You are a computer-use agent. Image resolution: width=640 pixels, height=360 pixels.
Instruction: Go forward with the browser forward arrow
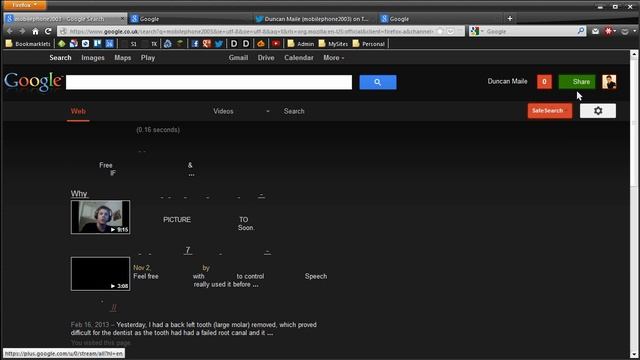click(x=22, y=31)
